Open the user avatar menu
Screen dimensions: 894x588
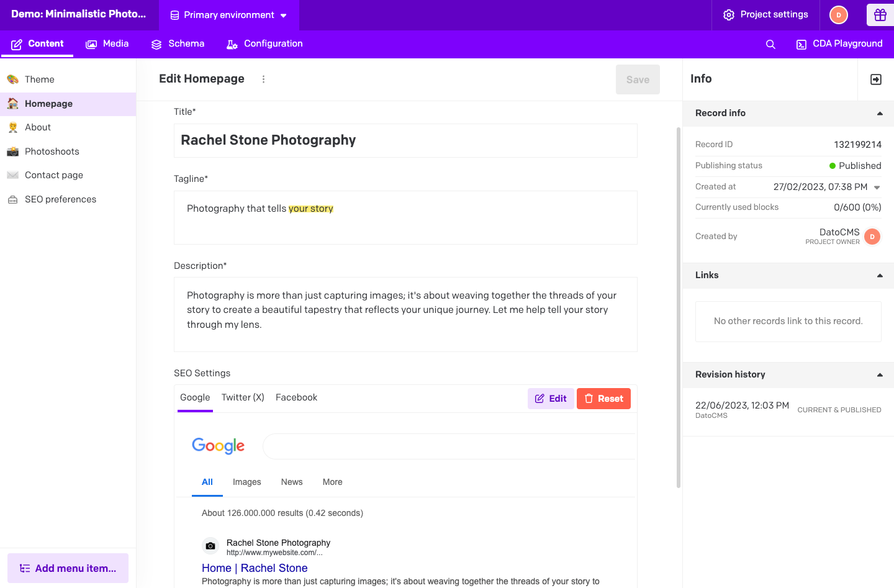click(x=838, y=14)
